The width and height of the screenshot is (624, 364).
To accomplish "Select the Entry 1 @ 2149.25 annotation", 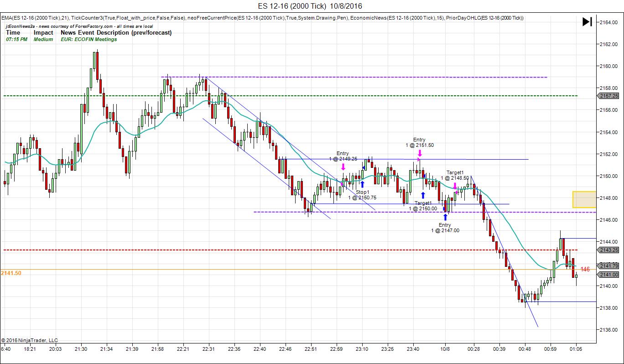I will click(x=343, y=156).
